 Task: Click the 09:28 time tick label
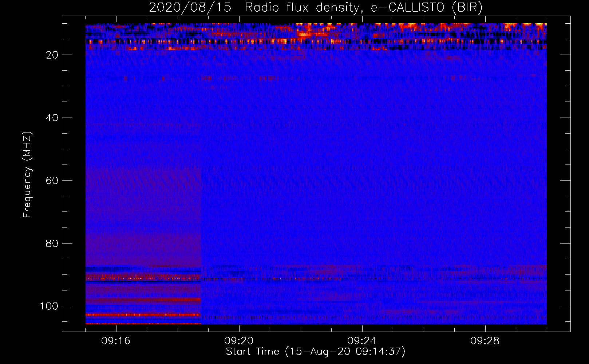click(x=485, y=341)
